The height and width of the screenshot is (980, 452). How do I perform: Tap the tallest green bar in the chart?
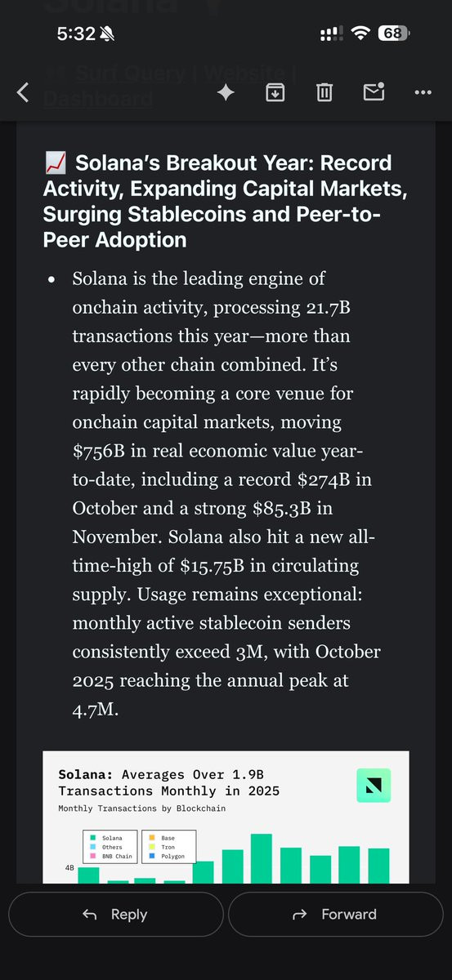[x=261, y=858]
